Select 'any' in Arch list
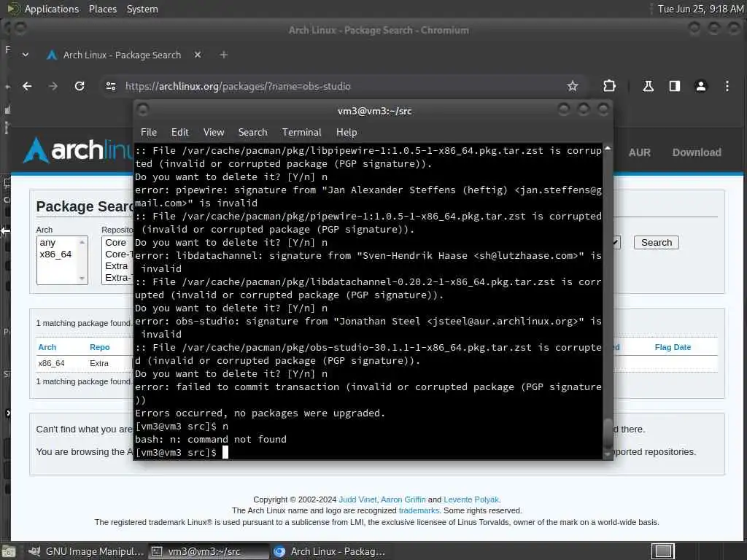 tap(47, 242)
